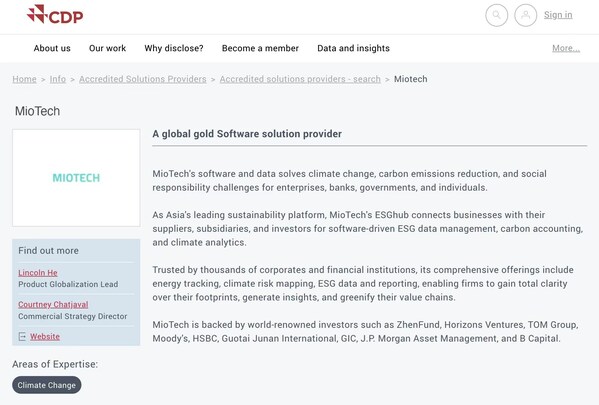Open the Accredited Solutions Providers breadcrumb
Image resolution: width=599 pixels, height=405 pixels.
142,79
